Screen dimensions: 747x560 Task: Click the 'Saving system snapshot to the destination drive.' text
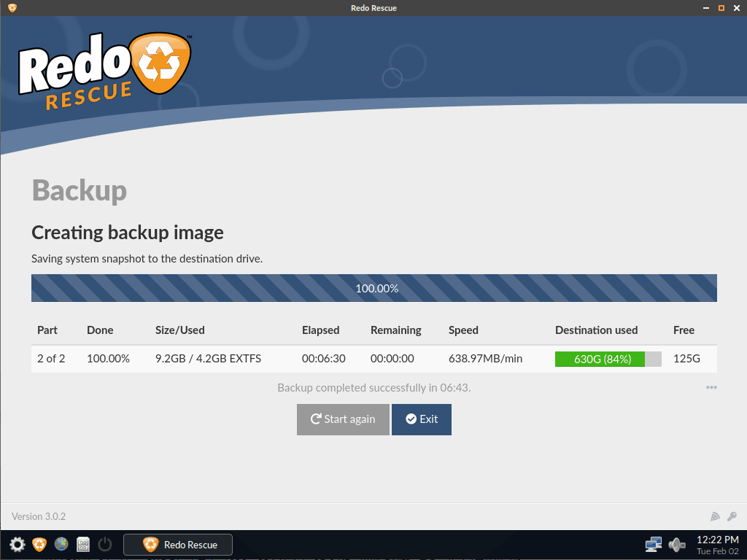click(x=147, y=259)
